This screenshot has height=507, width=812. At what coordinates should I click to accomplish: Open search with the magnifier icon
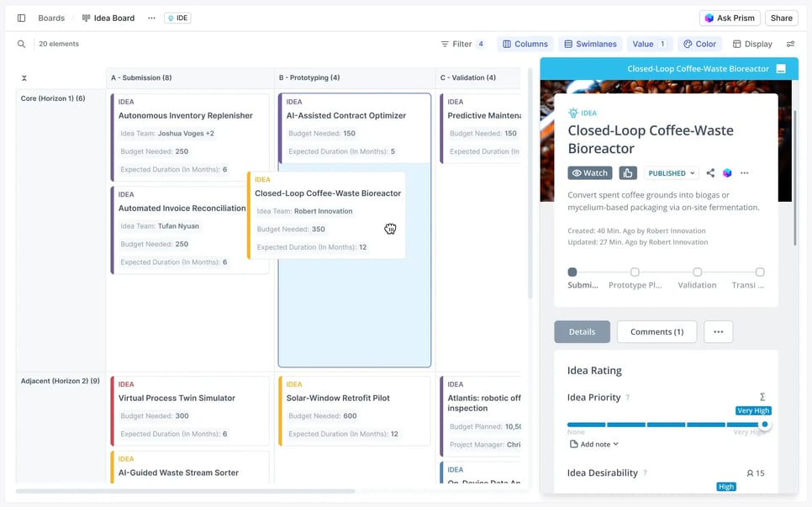tap(21, 44)
